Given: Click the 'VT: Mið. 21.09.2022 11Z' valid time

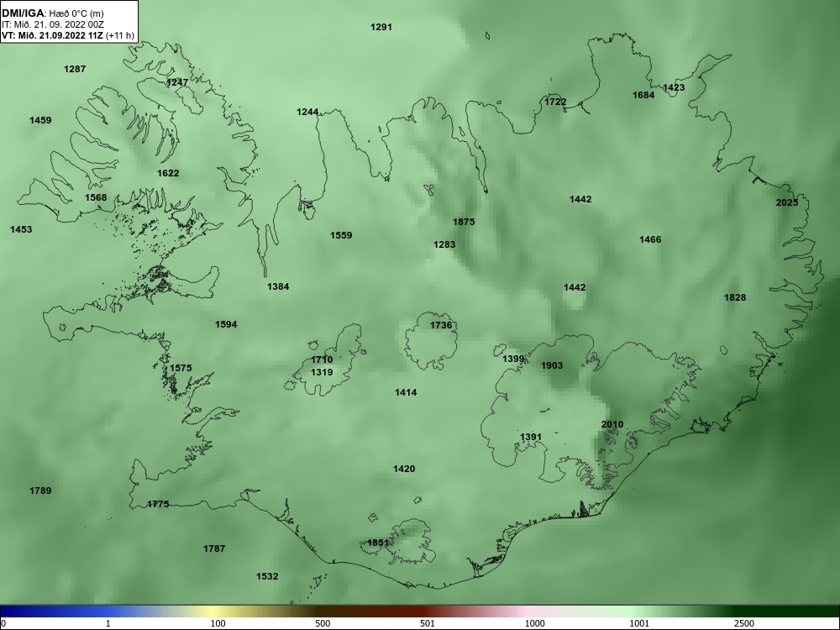Looking at the screenshot, I should (52, 35).
